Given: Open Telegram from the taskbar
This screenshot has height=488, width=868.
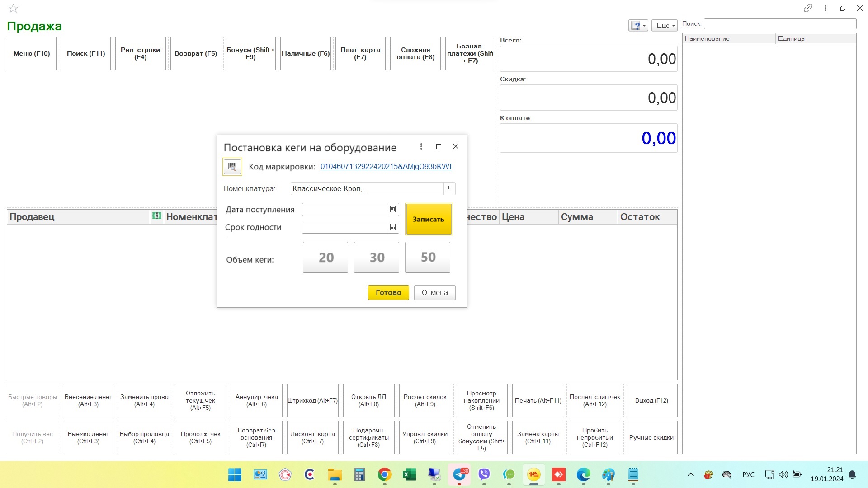Looking at the screenshot, I should [459, 474].
